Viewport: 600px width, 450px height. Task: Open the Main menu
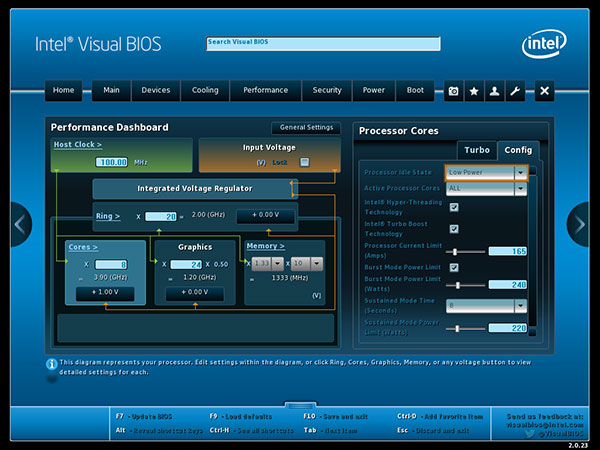(x=111, y=90)
